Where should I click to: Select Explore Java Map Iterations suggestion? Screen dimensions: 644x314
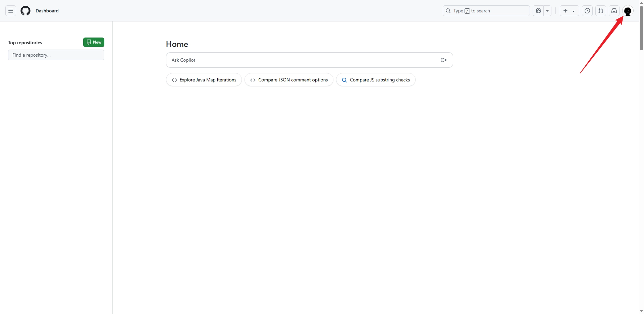tap(204, 80)
